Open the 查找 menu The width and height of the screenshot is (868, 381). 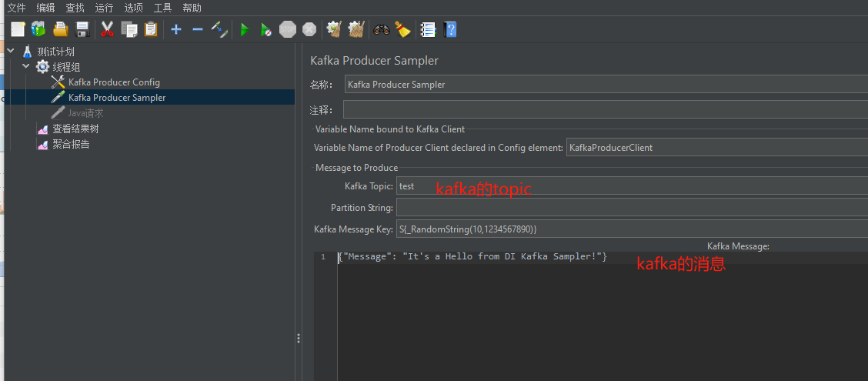coord(75,8)
